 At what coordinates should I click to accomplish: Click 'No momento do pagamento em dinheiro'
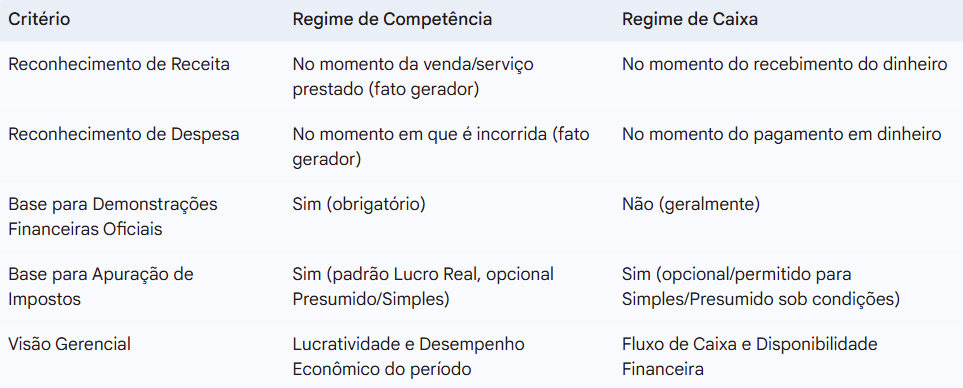pos(781,134)
